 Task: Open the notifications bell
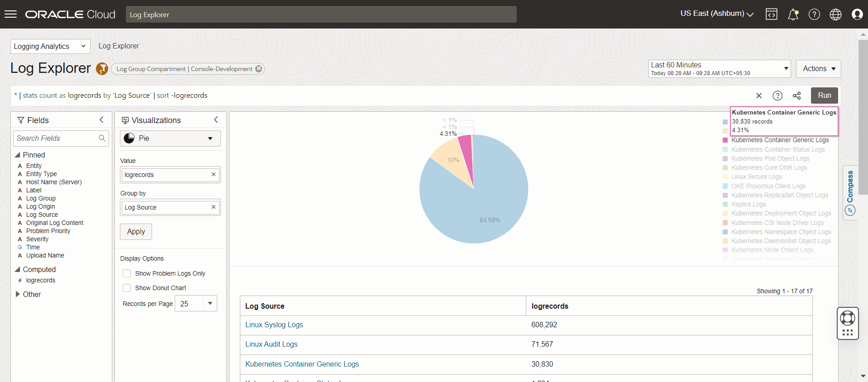(x=793, y=14)
